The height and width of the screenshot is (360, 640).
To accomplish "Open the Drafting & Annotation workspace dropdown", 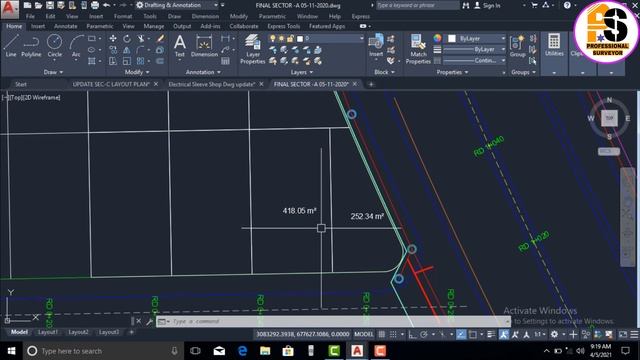I will pos(176,5).
